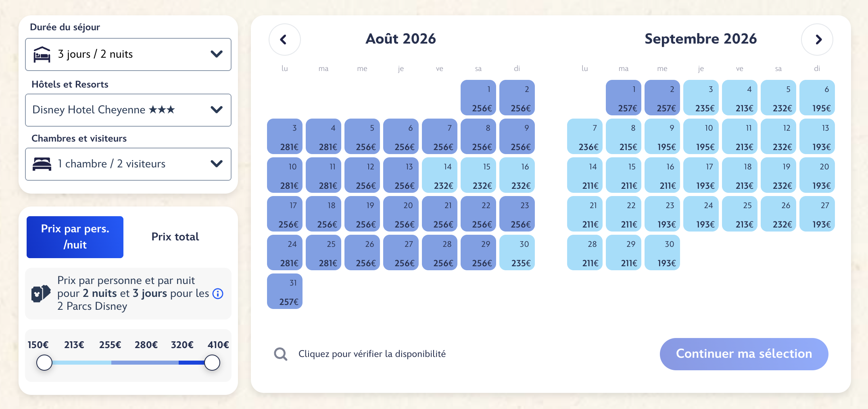This screenshot has width=868, height=409.
Task: Click the maximum price slider handle
Action: pyautogui.click(x=212, y=363)
